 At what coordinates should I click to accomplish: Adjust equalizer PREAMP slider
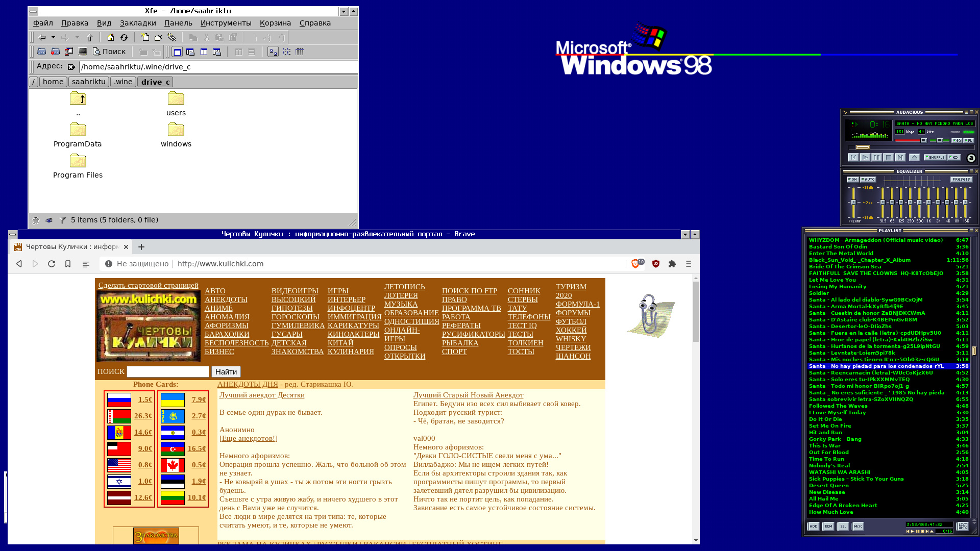(x=853, y=203)
